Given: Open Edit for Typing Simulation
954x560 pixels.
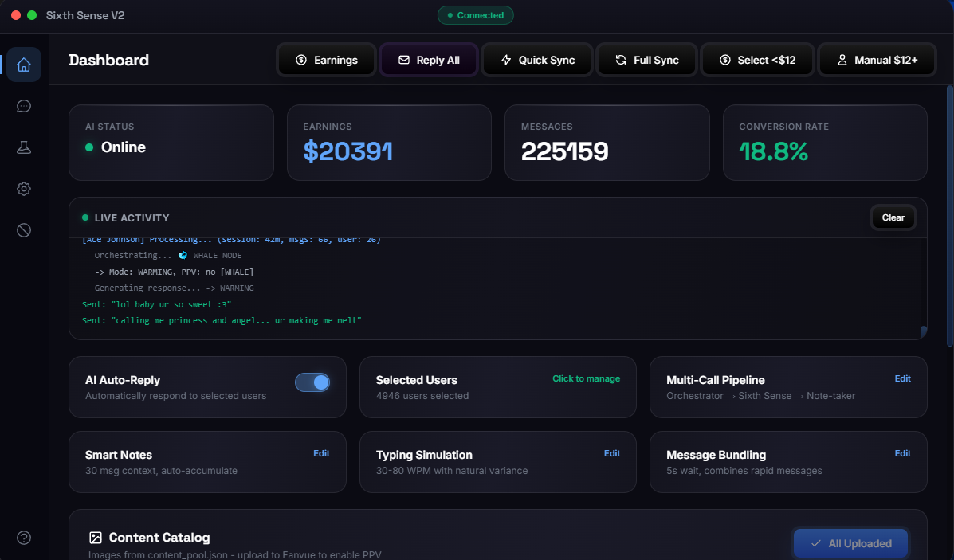Looking at the screenshot, I should tap(612, 453).
